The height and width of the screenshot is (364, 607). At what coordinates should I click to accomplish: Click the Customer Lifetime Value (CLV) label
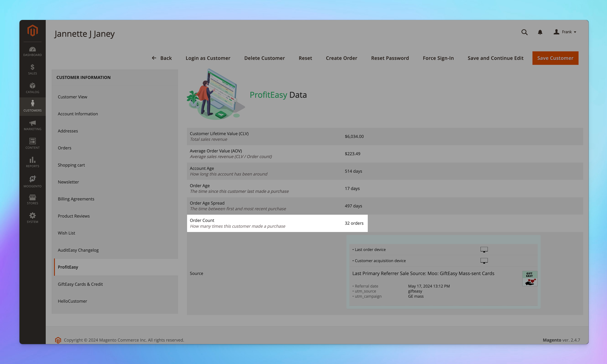(x=219, y=134)
